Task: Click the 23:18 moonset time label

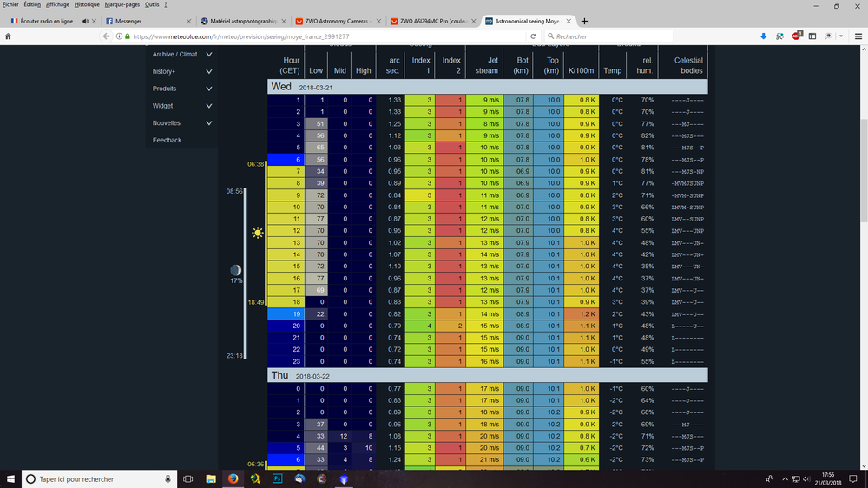Action: [x=234, y=356]
